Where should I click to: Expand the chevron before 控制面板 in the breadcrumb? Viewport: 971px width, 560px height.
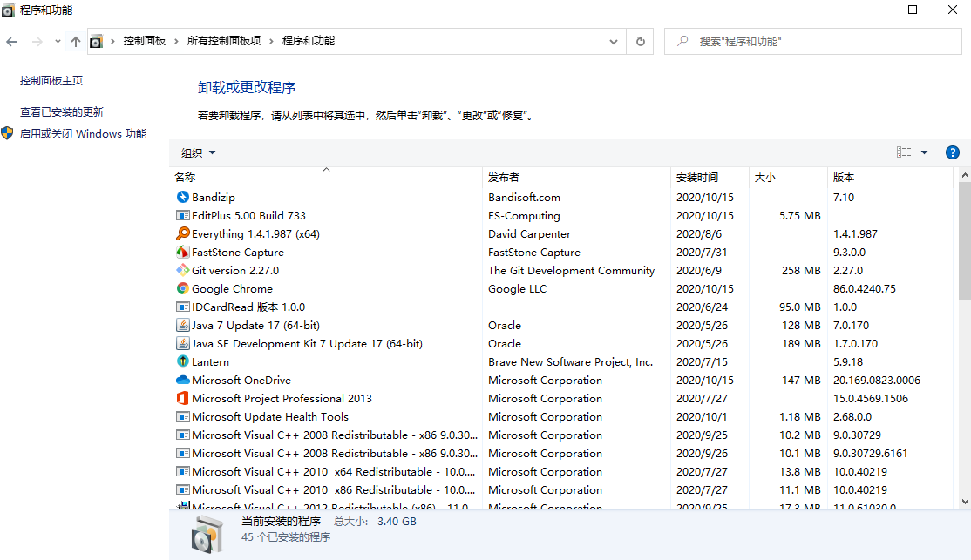tap(112, 41)
